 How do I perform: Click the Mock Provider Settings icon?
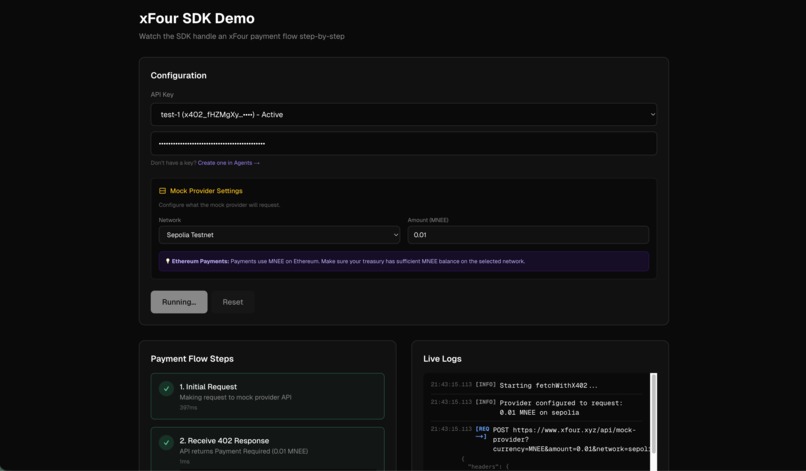[x=162, y=191]
